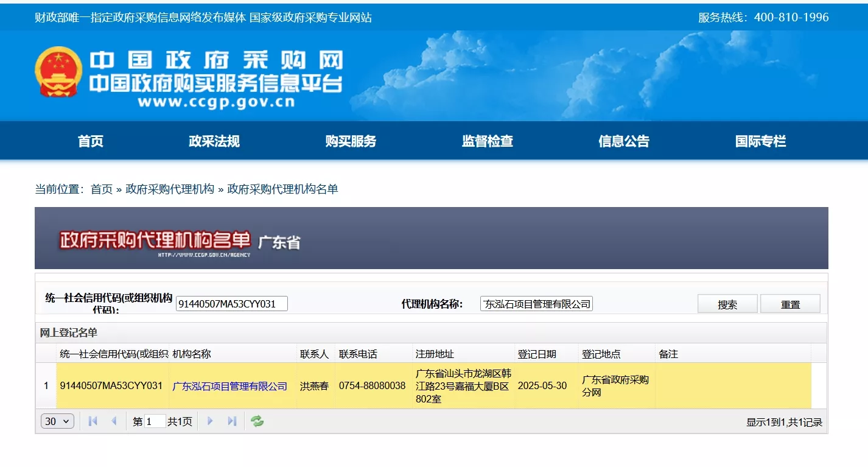Screen dimensions: 868x467
Task: Follow breadcrumb link 政府采购代理机构名单
Action: coord(282,189)
